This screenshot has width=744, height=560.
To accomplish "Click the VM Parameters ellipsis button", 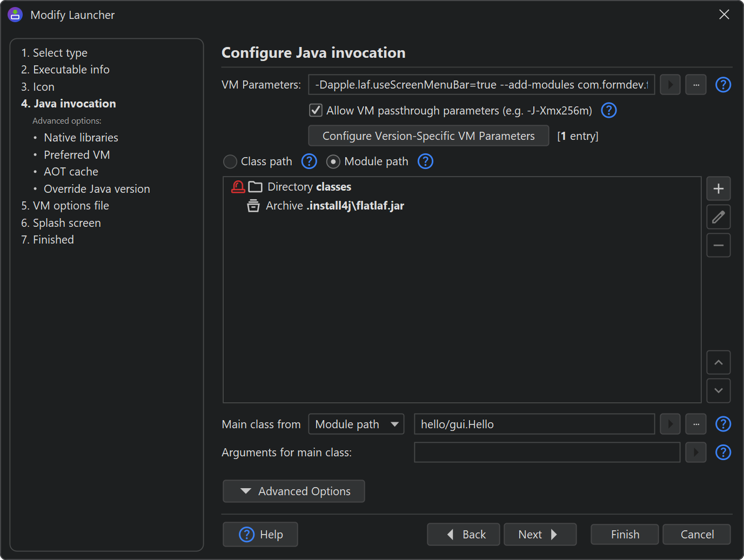I will click(x=696, y=85).
